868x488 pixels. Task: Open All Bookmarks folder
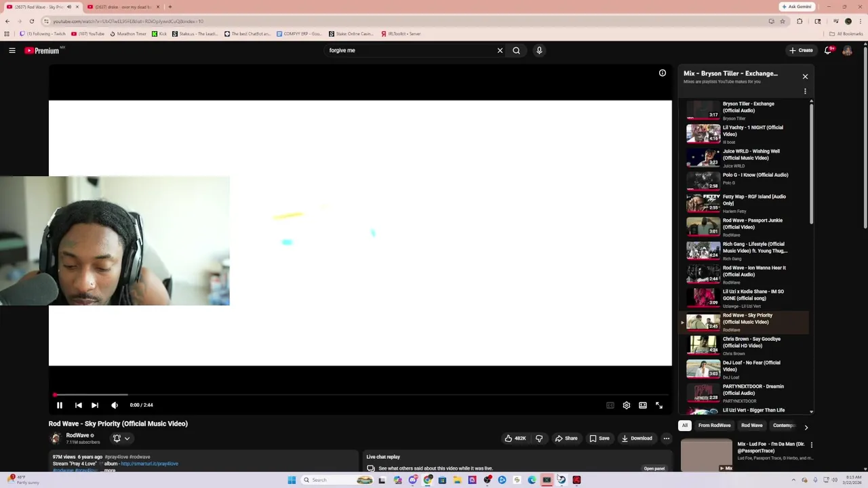(x=846, y=34)
